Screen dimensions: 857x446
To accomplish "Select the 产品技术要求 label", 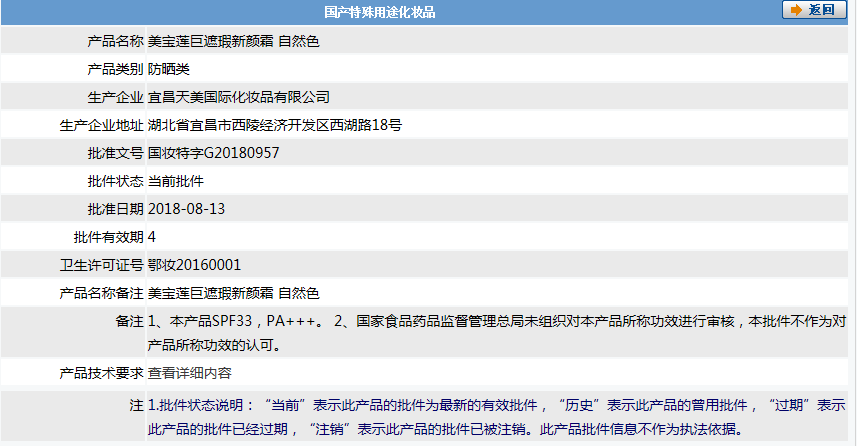I will tap(102, 373).
